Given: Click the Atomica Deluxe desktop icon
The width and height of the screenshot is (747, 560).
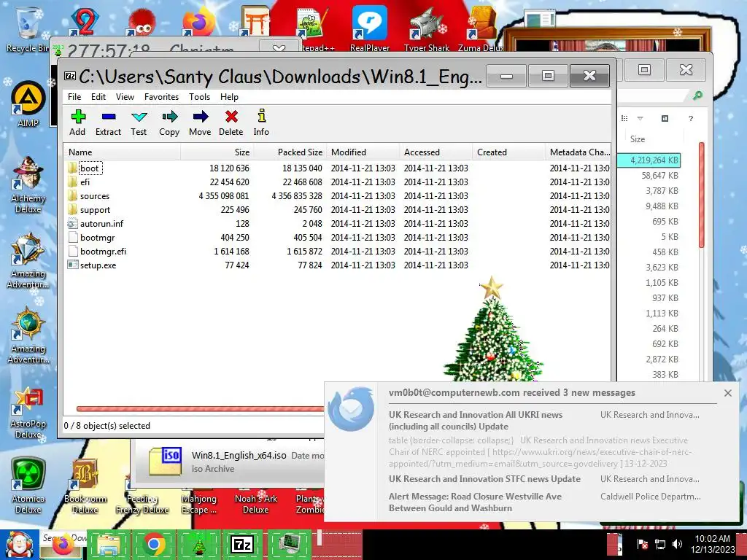Looking at the screenshot, I should 28,486.
